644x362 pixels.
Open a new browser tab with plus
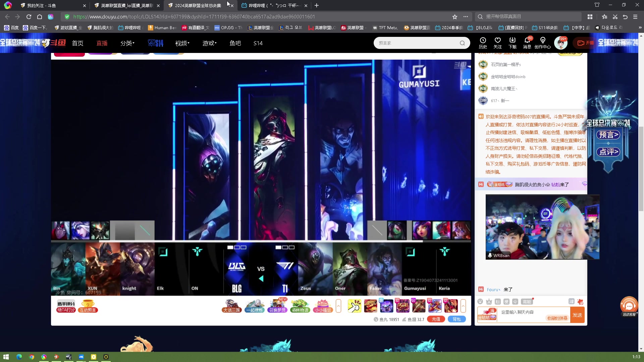coord(317,5)
